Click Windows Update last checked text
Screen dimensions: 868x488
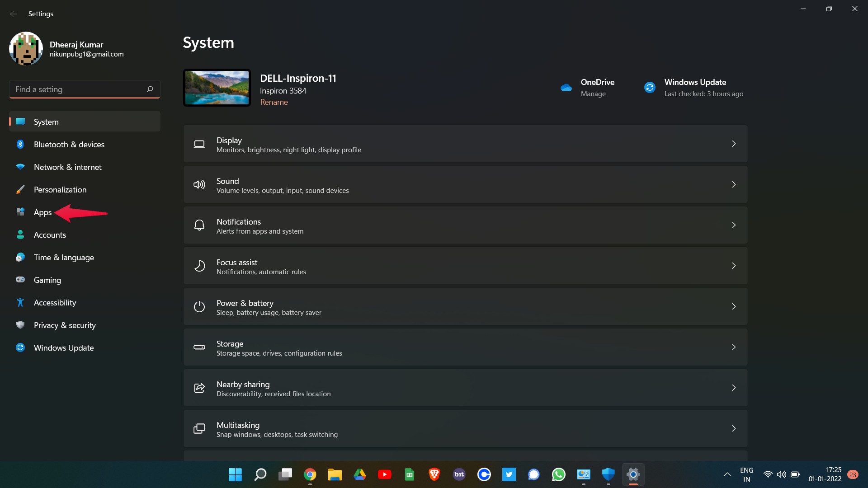point(703,94)
